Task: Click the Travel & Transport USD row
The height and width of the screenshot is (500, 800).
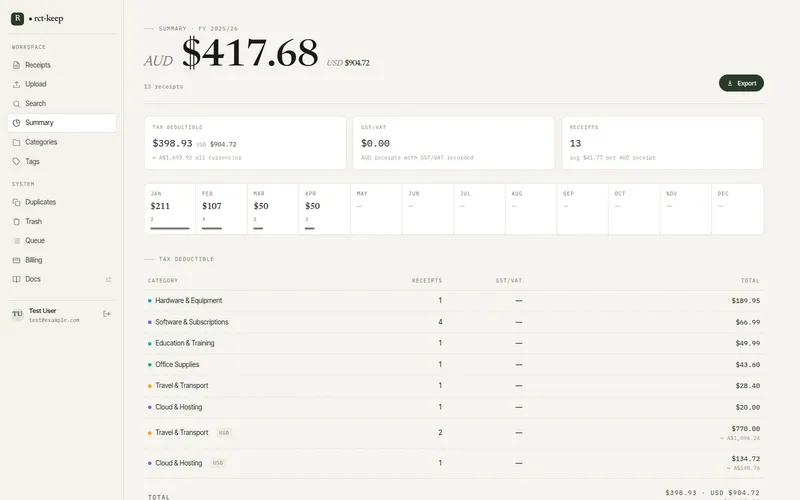Action: (454, 433)
